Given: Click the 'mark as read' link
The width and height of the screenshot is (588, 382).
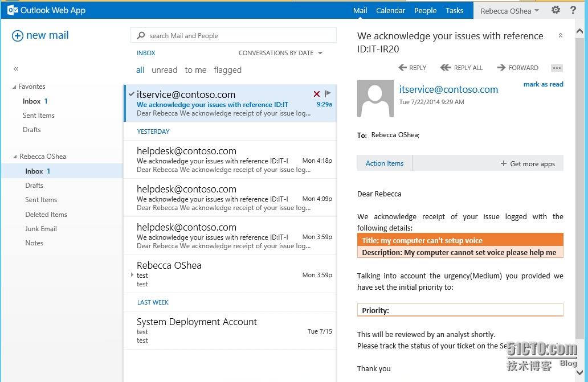Looking at the screenshot, I should click(544, 84).
